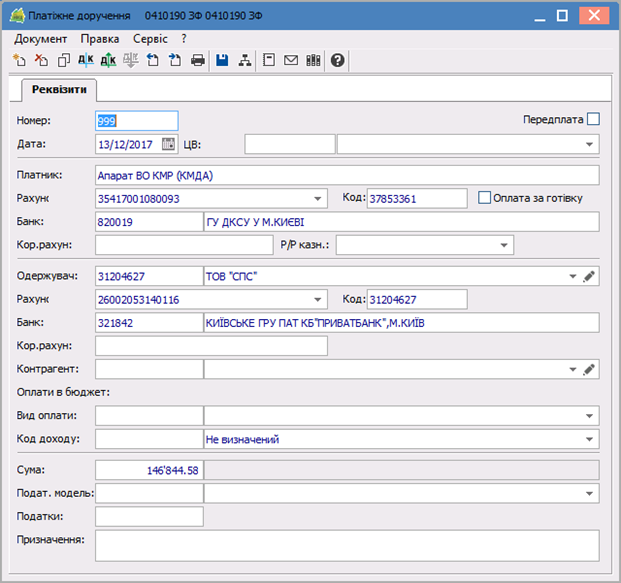The height and width of the screenshot is (583, 621).
Task: Click the Сума amount field
Action: coord(149,470)
